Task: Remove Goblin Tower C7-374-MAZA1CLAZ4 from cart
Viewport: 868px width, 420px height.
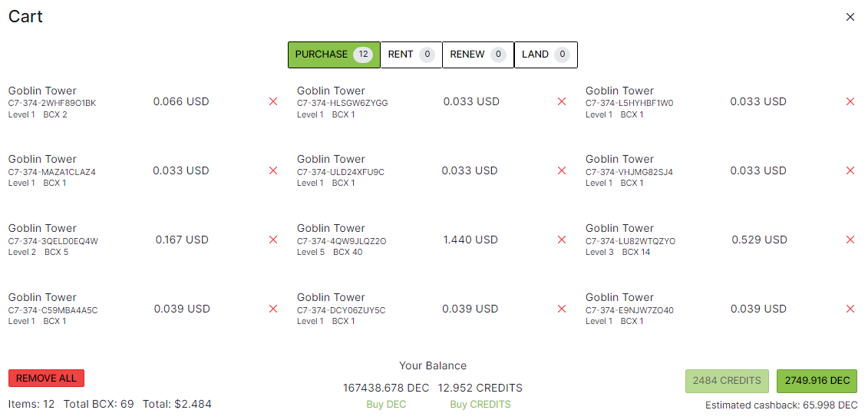Action: click(273, 170)
